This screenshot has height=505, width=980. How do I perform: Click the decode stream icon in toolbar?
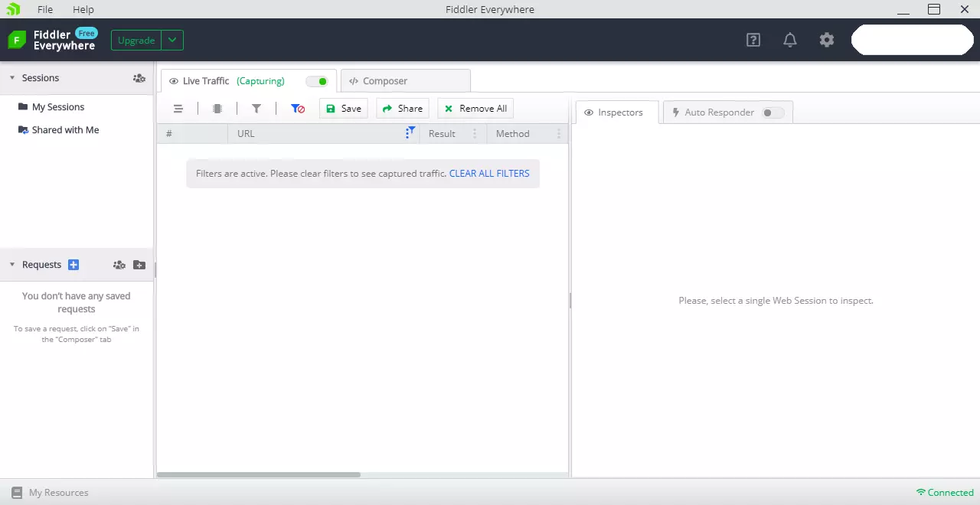[x=217, y=109]
